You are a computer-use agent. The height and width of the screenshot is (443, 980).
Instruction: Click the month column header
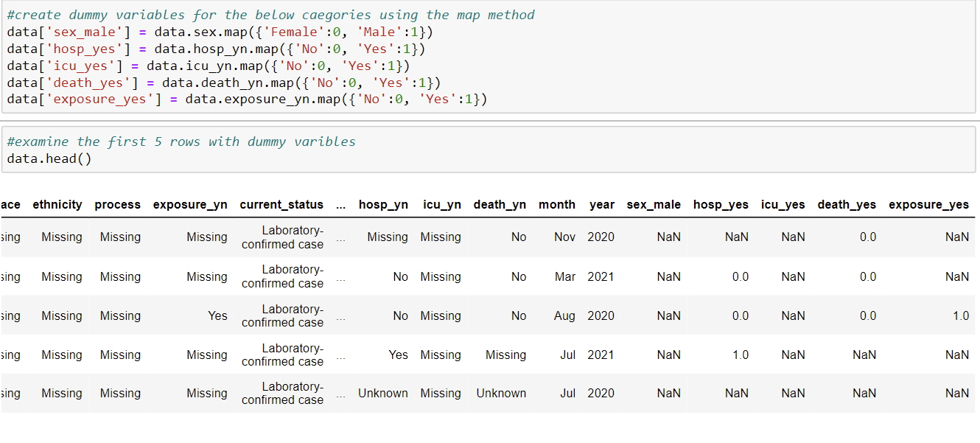(557, 204)
